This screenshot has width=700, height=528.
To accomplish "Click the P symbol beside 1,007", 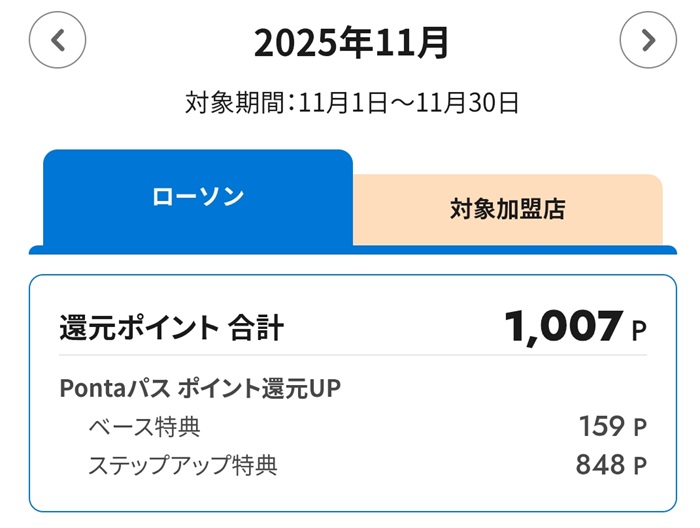I will point(639,330).
